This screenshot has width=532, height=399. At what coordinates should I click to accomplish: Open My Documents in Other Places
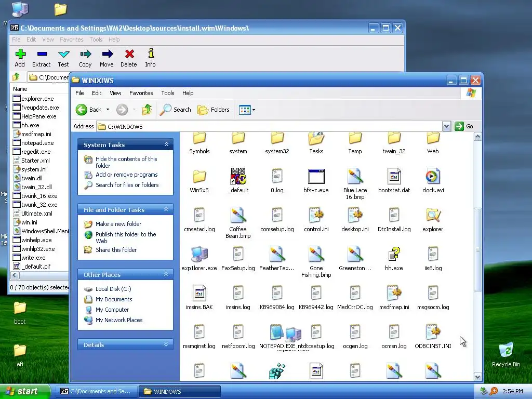click(114, 299)
